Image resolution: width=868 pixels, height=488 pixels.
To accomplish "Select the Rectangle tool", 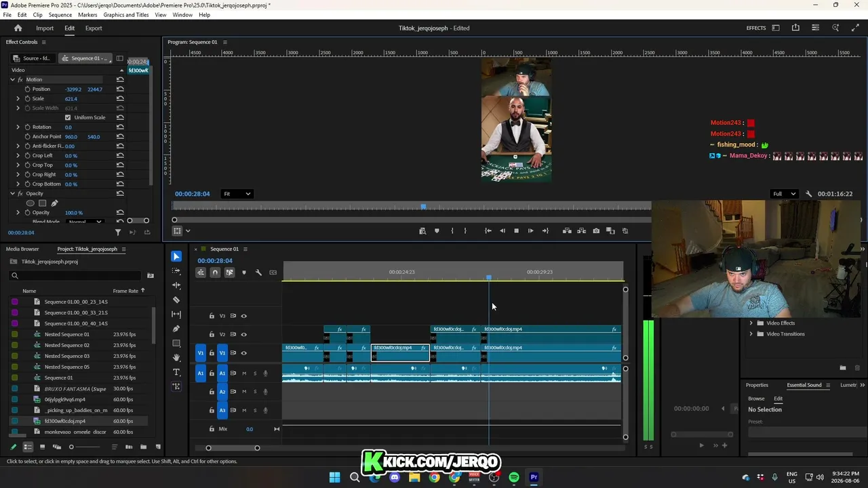I will pos(176,343).
